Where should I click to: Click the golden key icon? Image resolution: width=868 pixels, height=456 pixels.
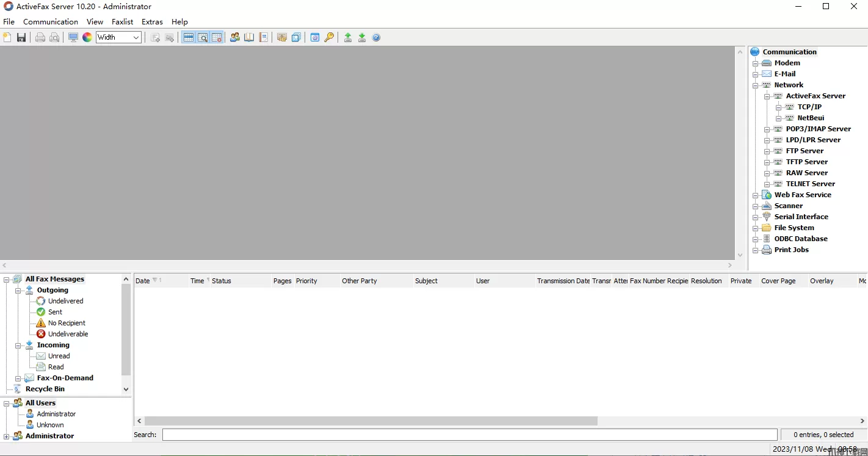(x=329, y=37)
